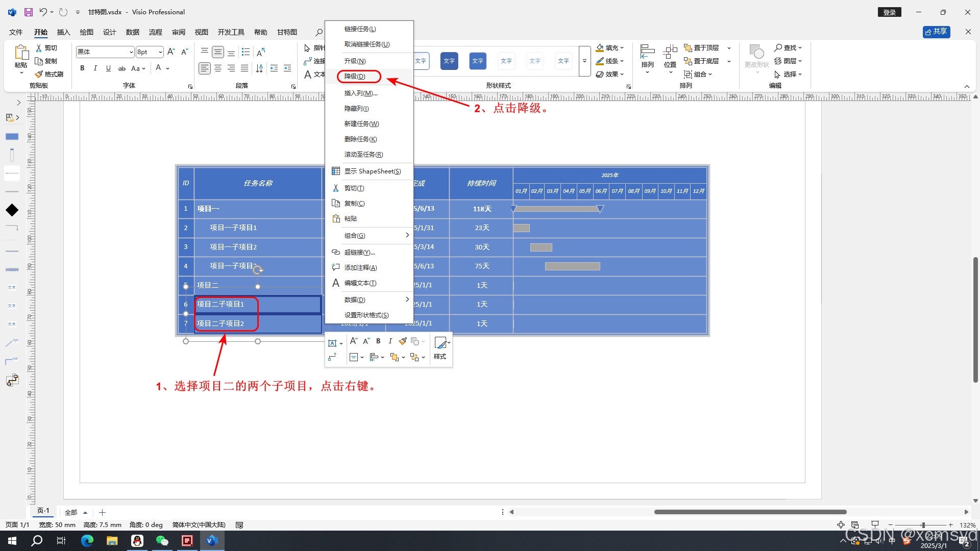980x551 pixels.
Task: Click the increase indent icon in paragraph group
Action: [287, 68]
